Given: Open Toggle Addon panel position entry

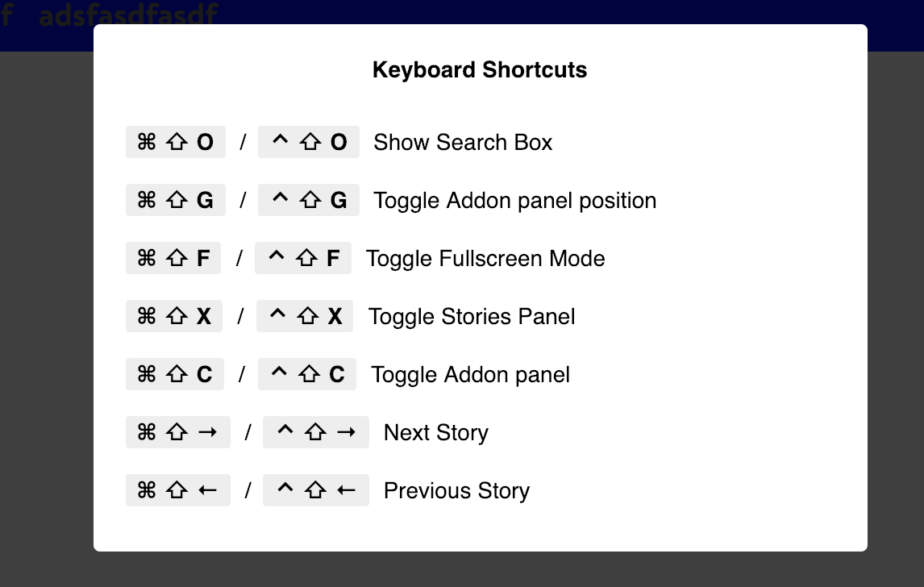Looking at the screenshot, I should coord(514,200).
